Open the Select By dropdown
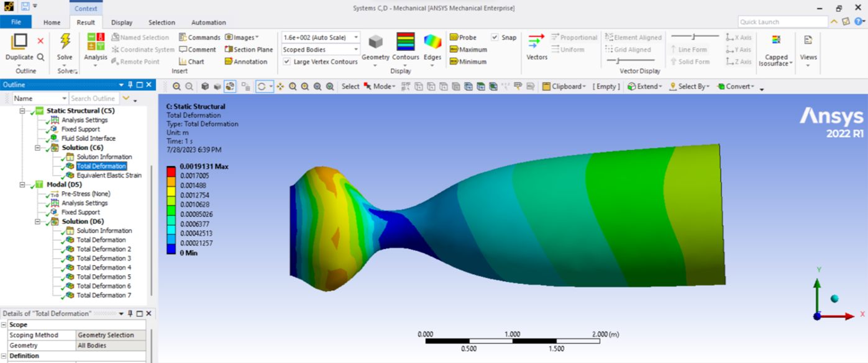868x363 pixels. tap(690, 87)
